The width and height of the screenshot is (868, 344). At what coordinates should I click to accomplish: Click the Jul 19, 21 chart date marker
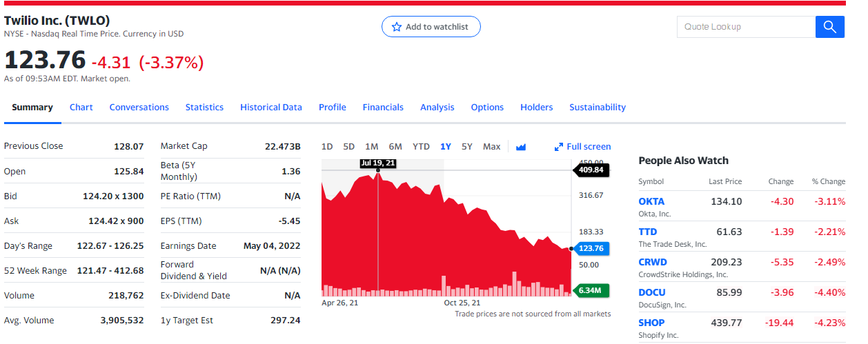pyautogui.click(x=378, y=163)
